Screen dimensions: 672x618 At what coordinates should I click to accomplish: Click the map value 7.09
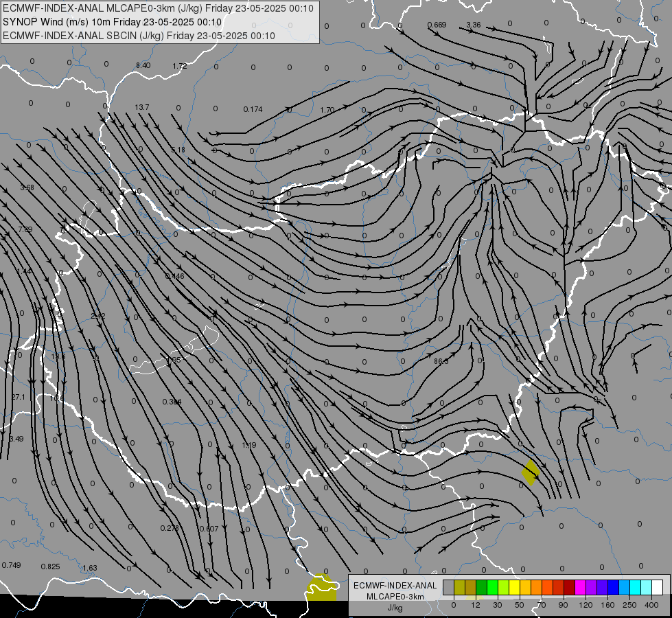coord(25,229)
